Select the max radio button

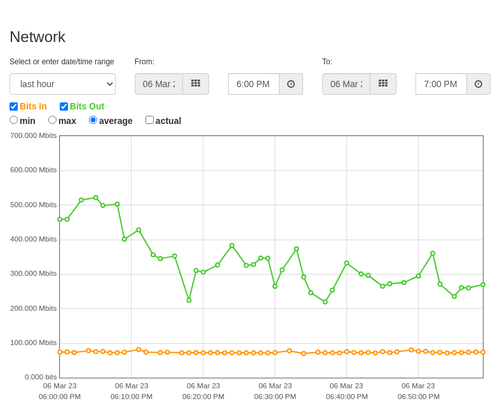pyautogui.click(x=52, y=120)
